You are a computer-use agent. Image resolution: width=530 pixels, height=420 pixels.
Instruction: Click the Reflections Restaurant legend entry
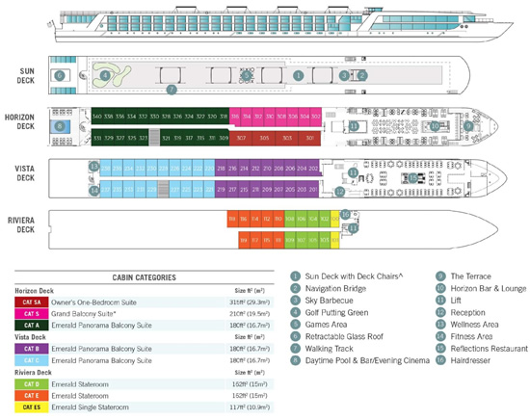coord(489,349)
